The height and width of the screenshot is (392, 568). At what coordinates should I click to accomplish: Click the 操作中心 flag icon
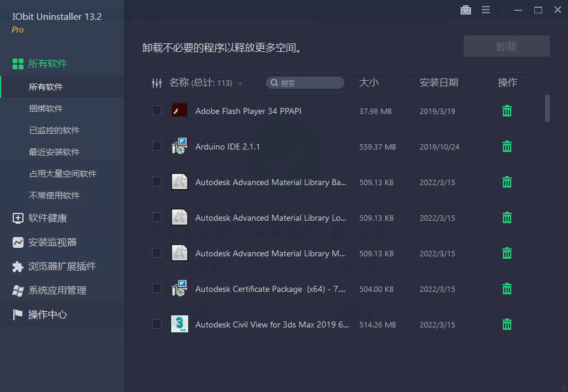[17, 314]
